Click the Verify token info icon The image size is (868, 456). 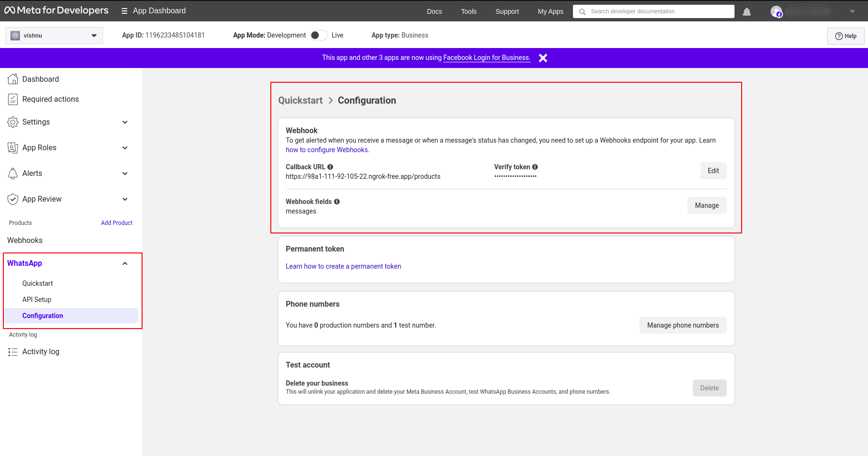[x=535, y=167]
